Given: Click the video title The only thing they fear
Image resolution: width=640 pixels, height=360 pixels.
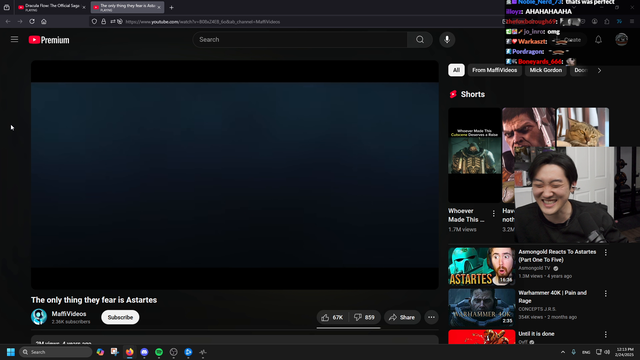Looking at the screenshot, I should 94,300.
